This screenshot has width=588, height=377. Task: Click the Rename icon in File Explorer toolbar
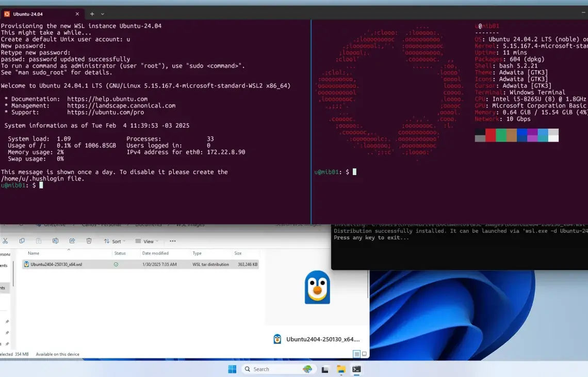click(56, 241)
